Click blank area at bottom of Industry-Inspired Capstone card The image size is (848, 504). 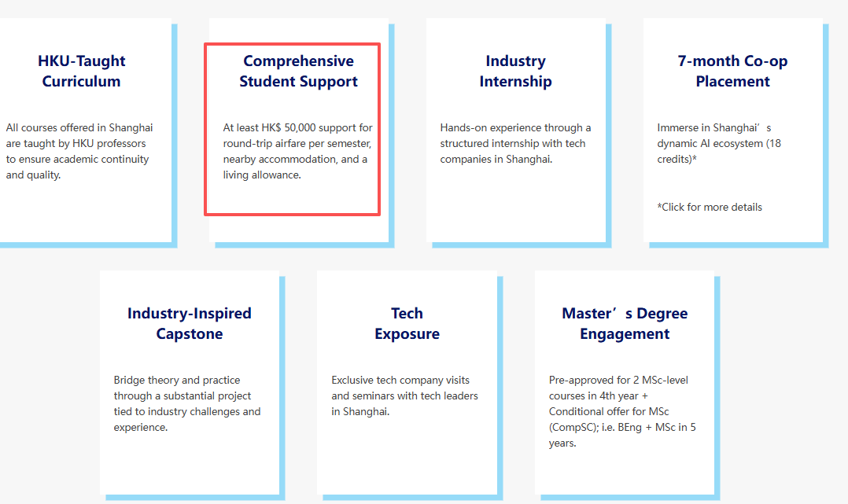tap(190, 468)
